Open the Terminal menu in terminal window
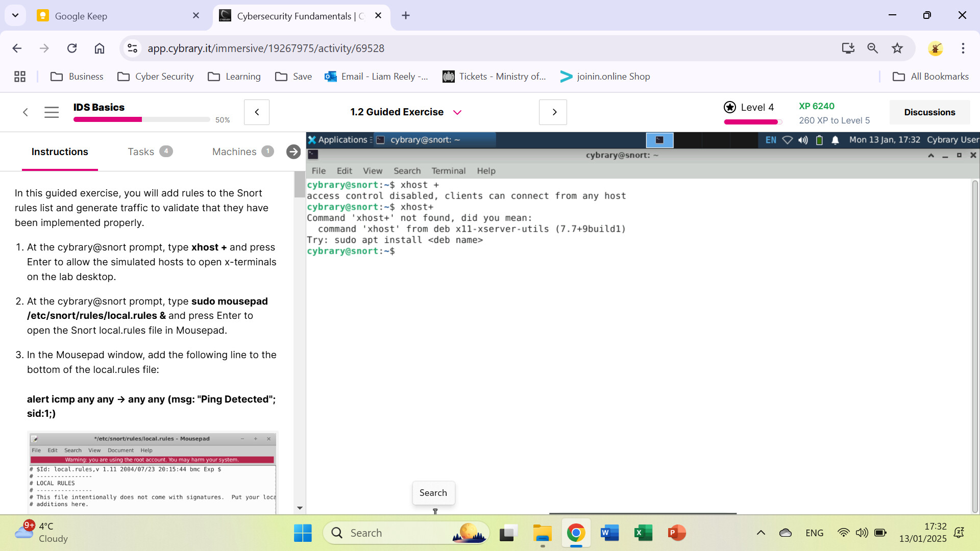Viewport: 980px width, 551px height. point(448,171)
